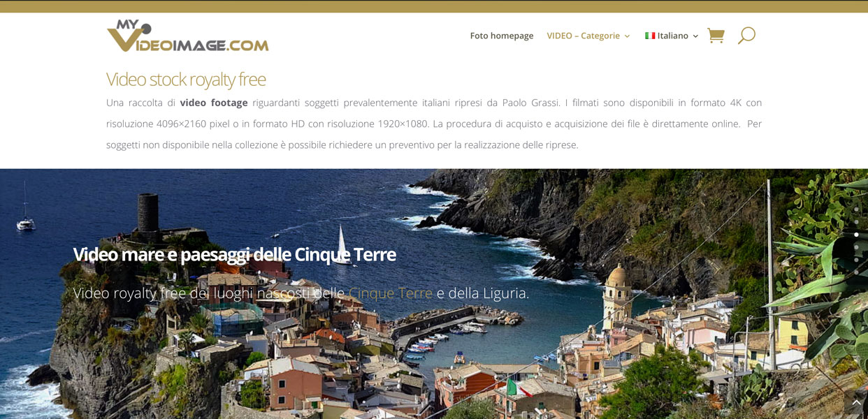The image size is (868, 419).
Task: Open the Foto homepage menu item
Action: point(502,36)
